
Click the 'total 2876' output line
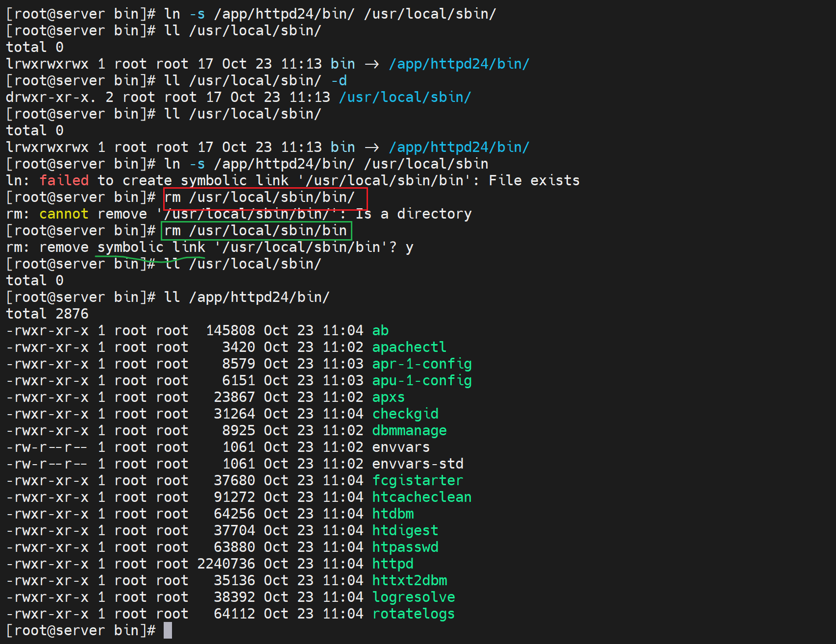47,314
